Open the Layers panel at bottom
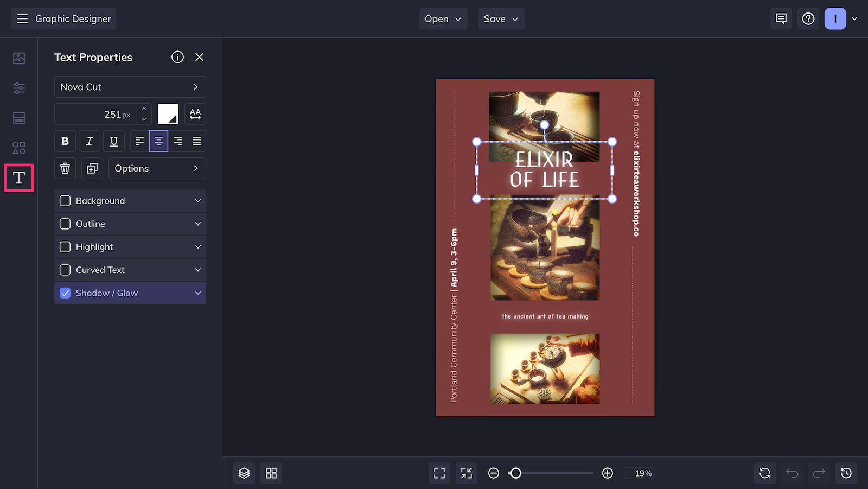 pos(244,473)
